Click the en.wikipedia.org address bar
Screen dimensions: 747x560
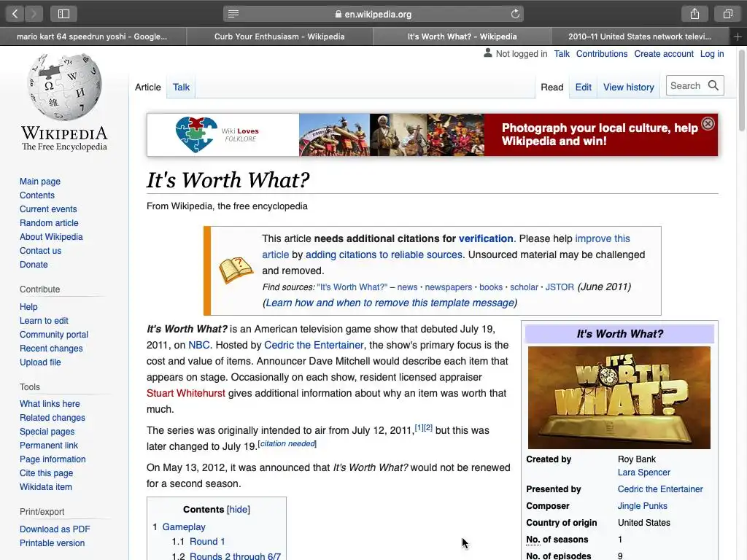tap(373, 14)
